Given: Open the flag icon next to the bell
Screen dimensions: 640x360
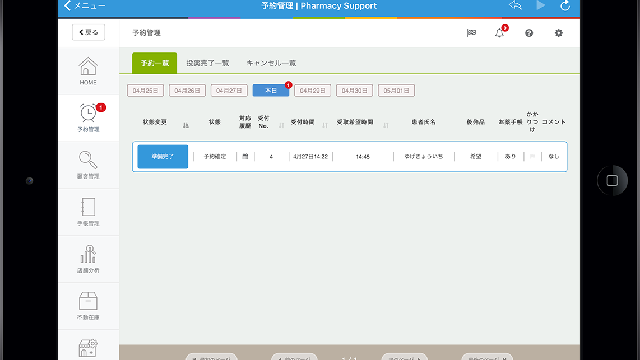Looking at the screenshot, I should pyautogui.click(x=471, y=33).
